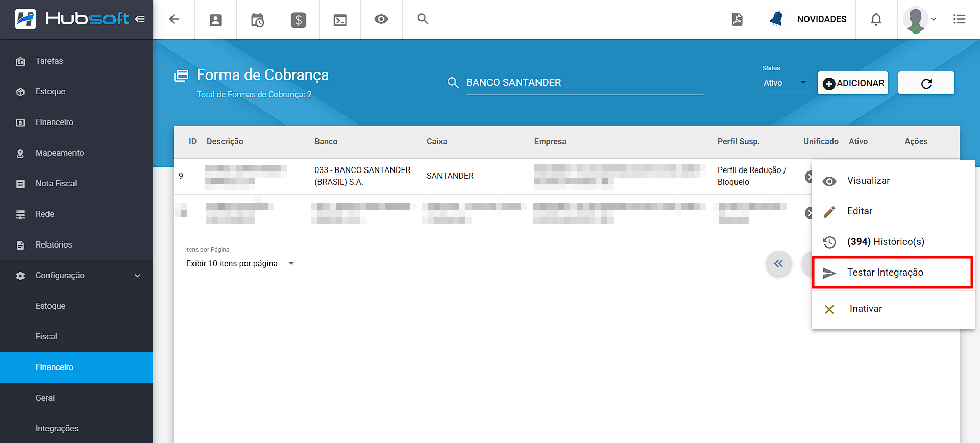
Task: Choose Inativar from the actions menu
Action: coord(893,309)
